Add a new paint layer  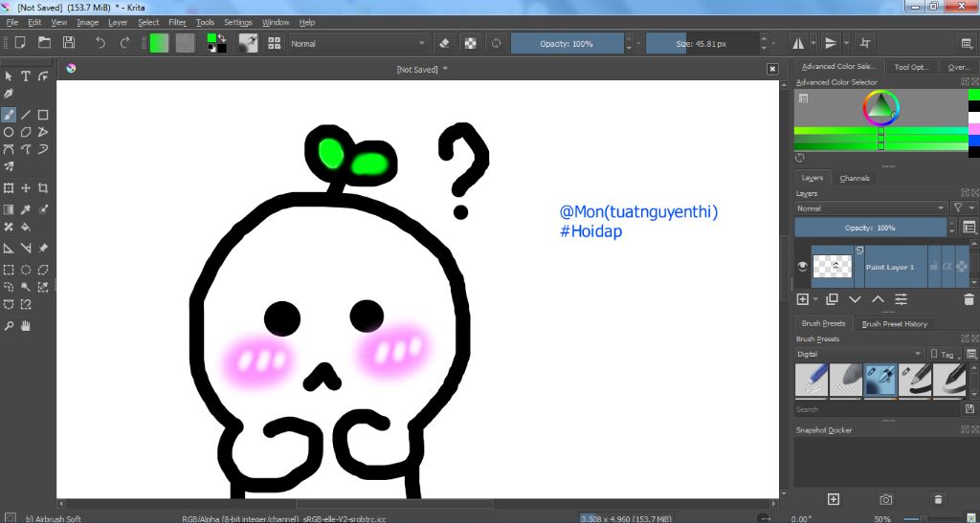pyautogui.click(x=803, y=299)
